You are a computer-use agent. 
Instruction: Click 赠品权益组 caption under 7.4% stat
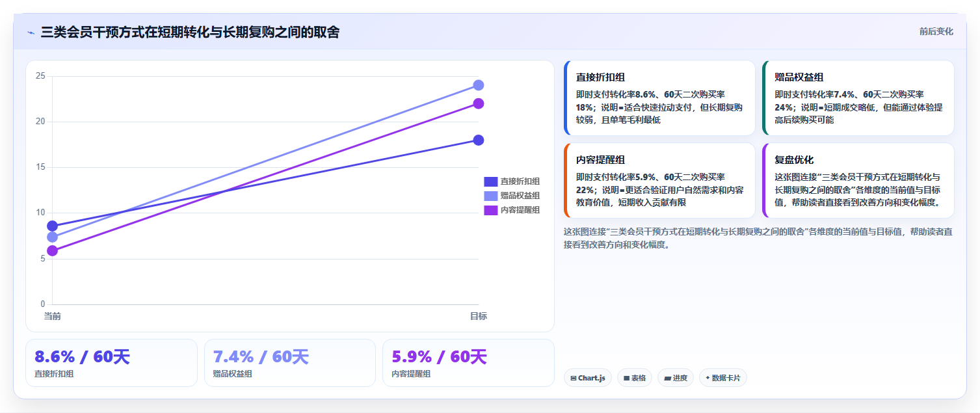point(233,374)
